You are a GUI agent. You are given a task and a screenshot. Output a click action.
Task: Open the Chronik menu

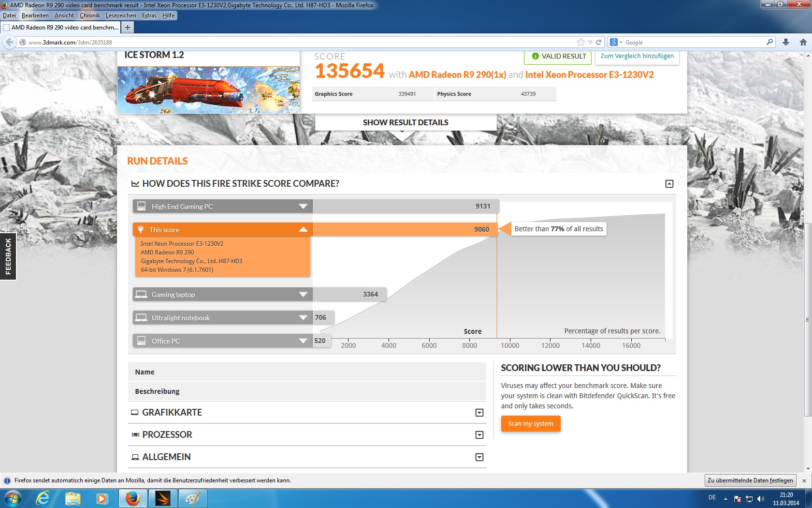pos(90,15)
